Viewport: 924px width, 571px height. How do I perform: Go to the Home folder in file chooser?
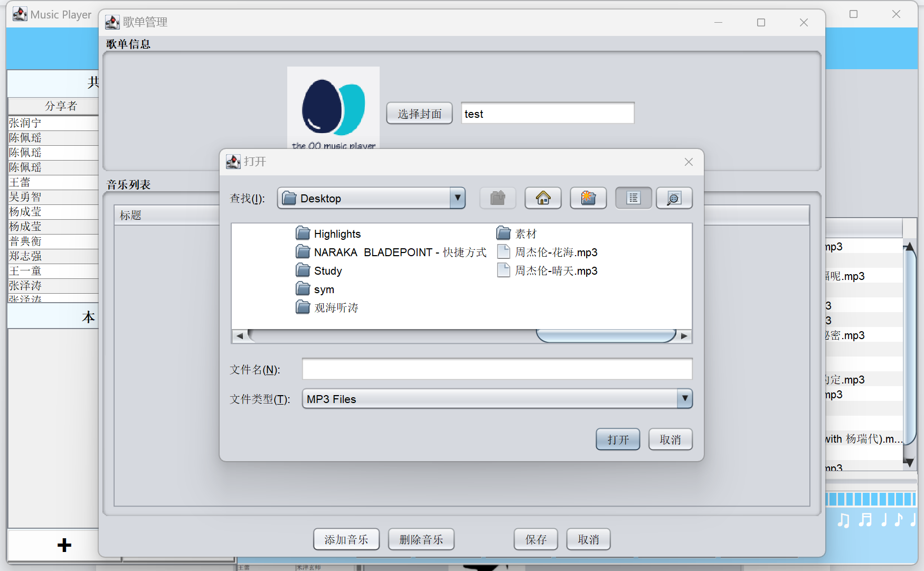pyautogui.click(x=543, y=198)
